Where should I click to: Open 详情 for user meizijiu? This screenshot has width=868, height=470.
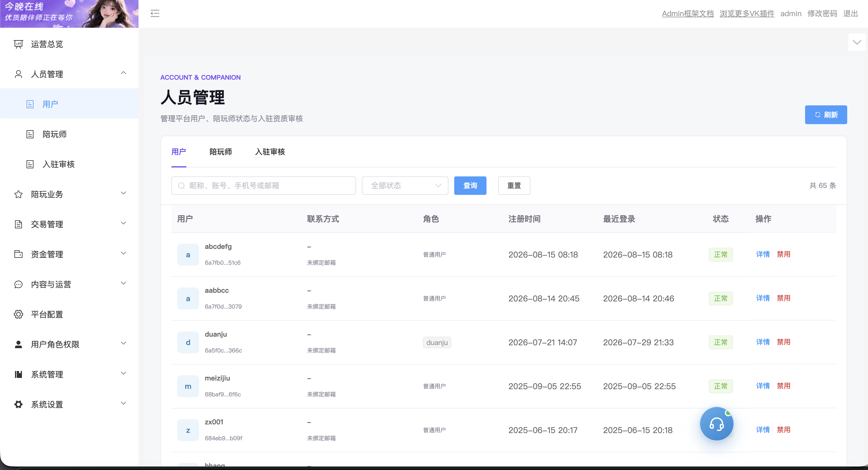pos(763,386)
